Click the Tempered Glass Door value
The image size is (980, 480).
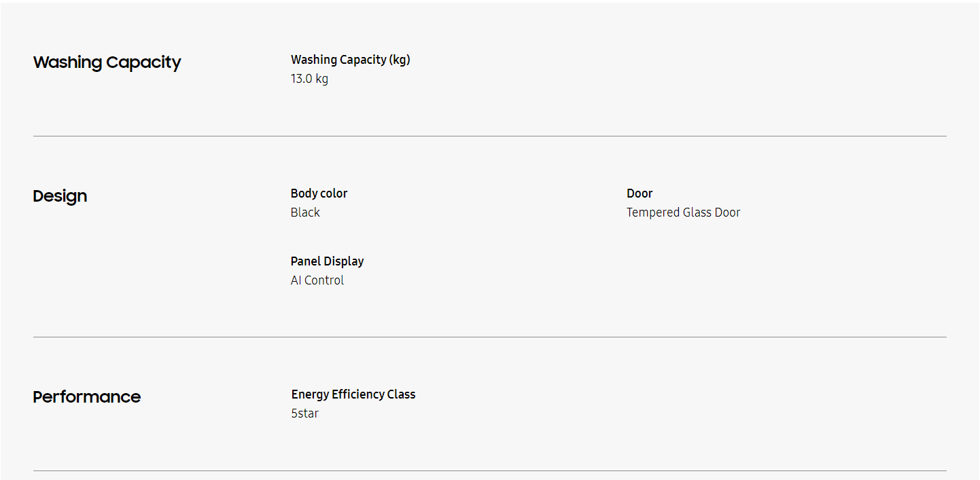pyautogui.click(x=683, y=213)
